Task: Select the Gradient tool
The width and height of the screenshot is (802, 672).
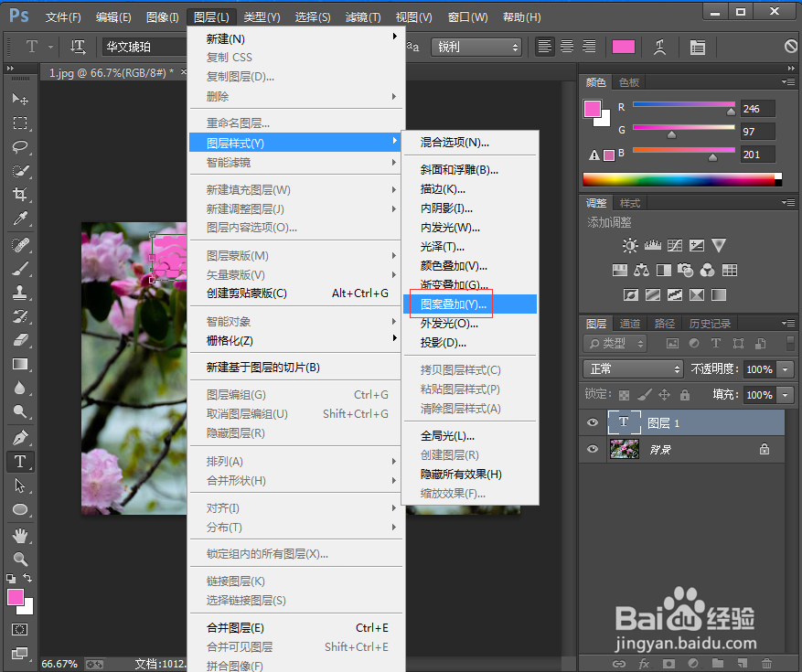Action: pos(20,364)
